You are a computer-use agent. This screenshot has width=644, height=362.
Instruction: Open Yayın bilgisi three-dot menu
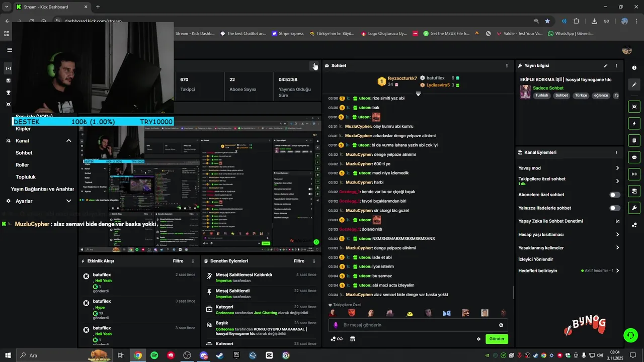[x=616, y=66]
